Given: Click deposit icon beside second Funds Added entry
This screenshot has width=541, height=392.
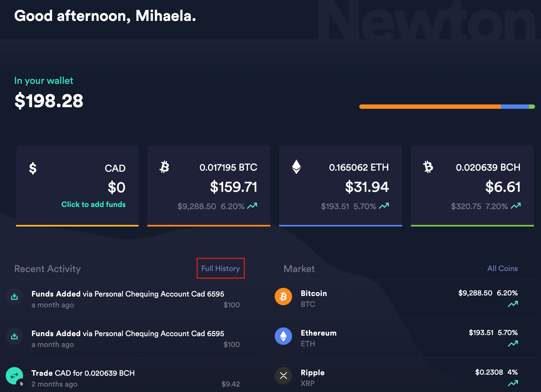Looking at the screenshot, I should [x=14, y=336].
